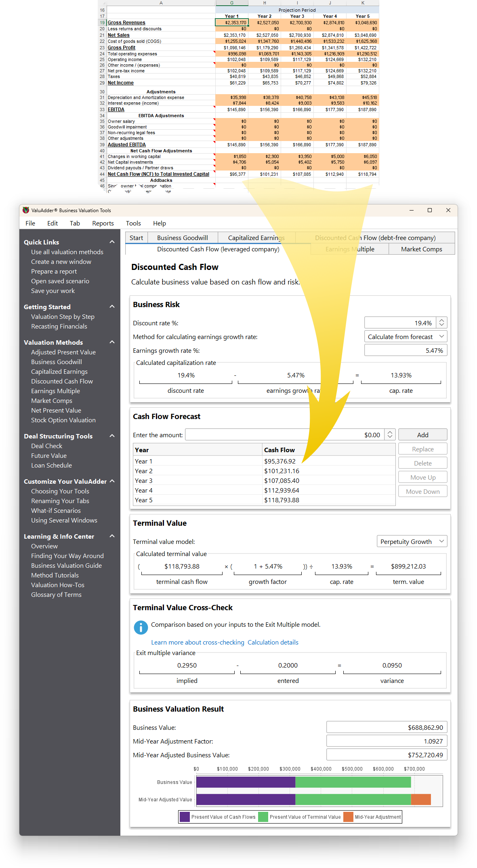Screen dimensions: 477x868
Task: Collapse the Deal Structuring Tools section
Action: [x=112, y=436]
